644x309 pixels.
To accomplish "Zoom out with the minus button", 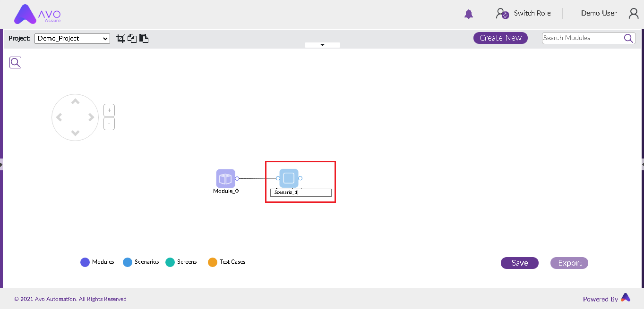I will 109,124.
